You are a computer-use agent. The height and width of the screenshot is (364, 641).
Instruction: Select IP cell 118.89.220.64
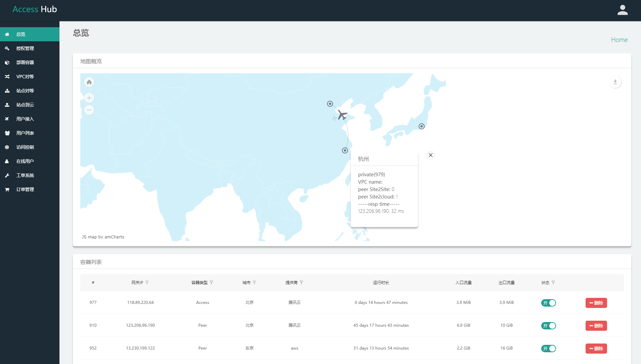point(140,303)
